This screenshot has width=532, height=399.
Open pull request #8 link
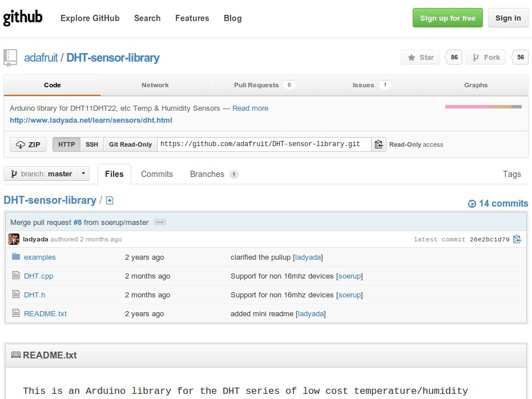(78, 222)
